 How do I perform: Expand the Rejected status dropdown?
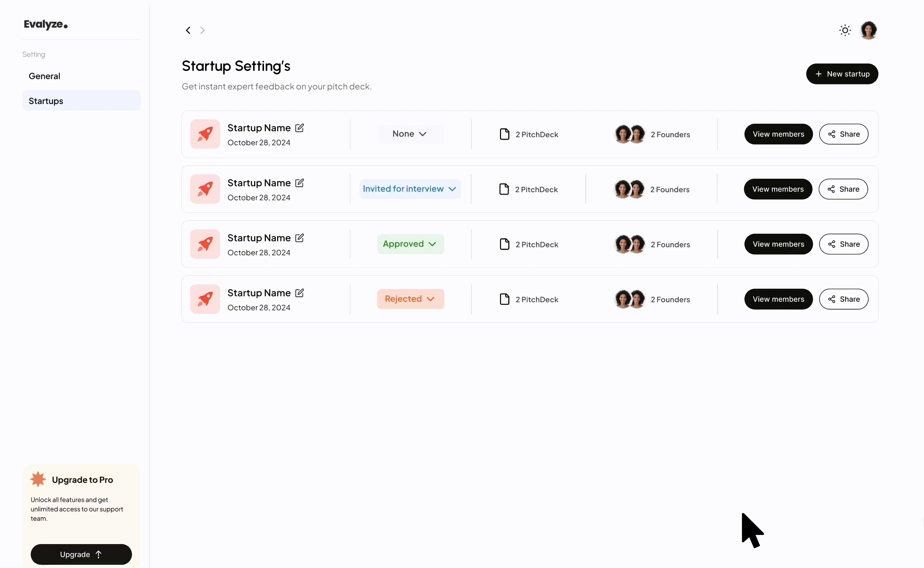(410, 299)
